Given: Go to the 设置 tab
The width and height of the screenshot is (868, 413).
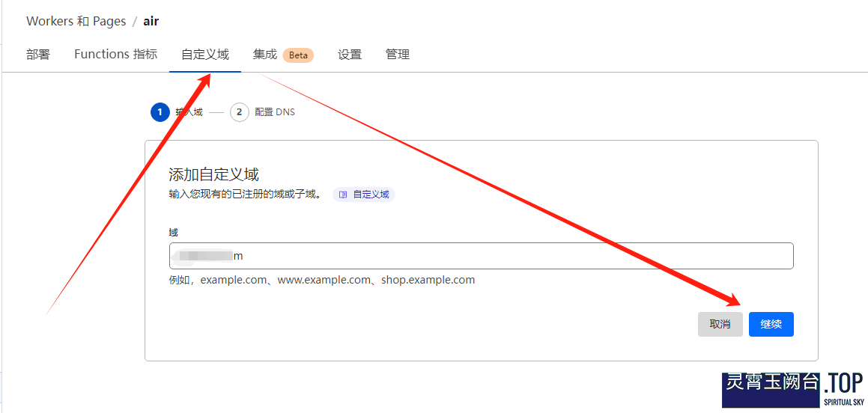Looking at the screenshot, I should coord(350,55).
